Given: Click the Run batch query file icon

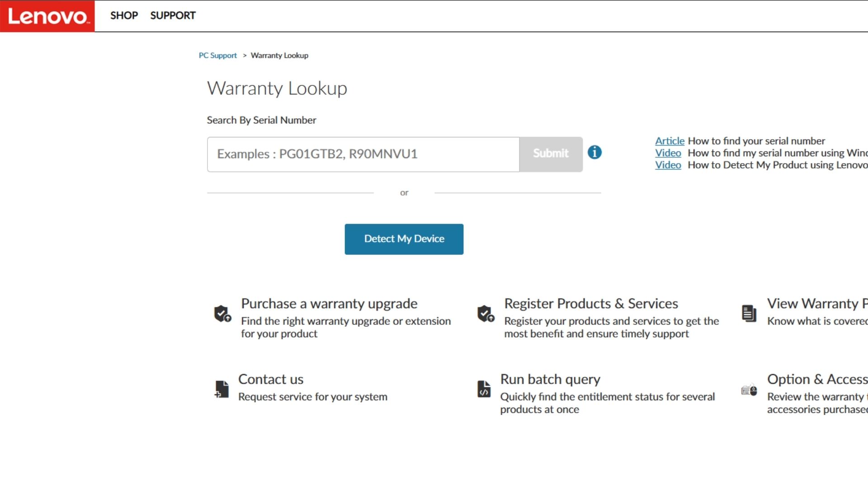Looking at the screenshot, I should [x=484, y=389].
